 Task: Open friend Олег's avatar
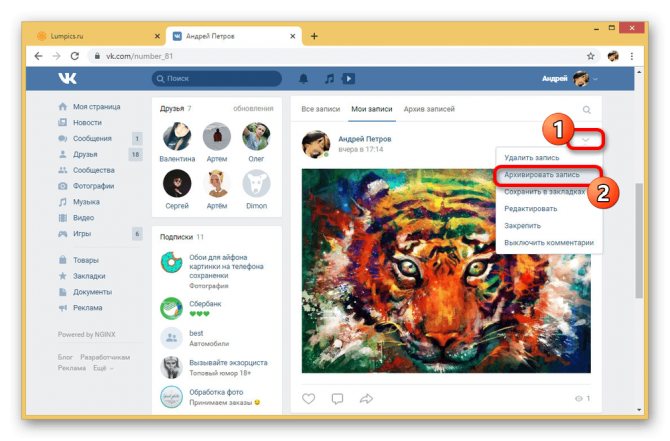[x=256, y=136]
